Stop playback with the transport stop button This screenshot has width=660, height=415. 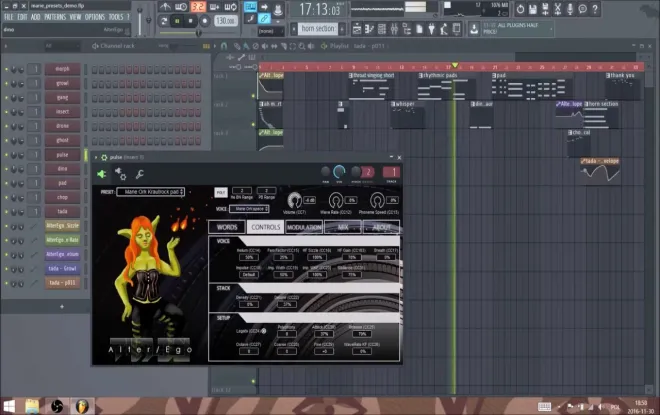pos(191,21)
